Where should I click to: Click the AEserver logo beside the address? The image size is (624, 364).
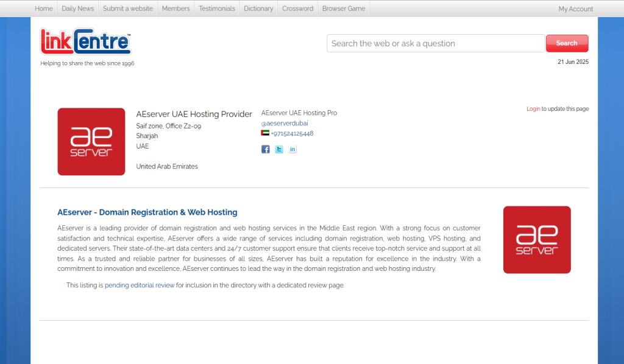(x=91, y=141)
